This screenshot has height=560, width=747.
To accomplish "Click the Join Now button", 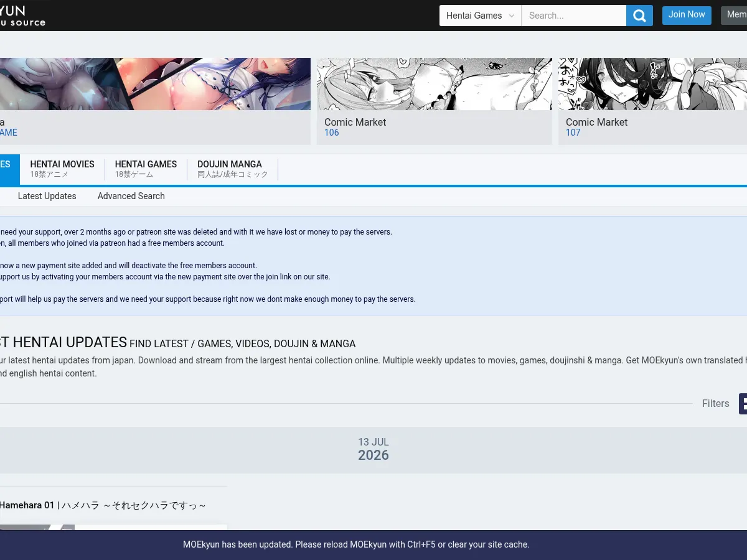I will click(687, 15).
